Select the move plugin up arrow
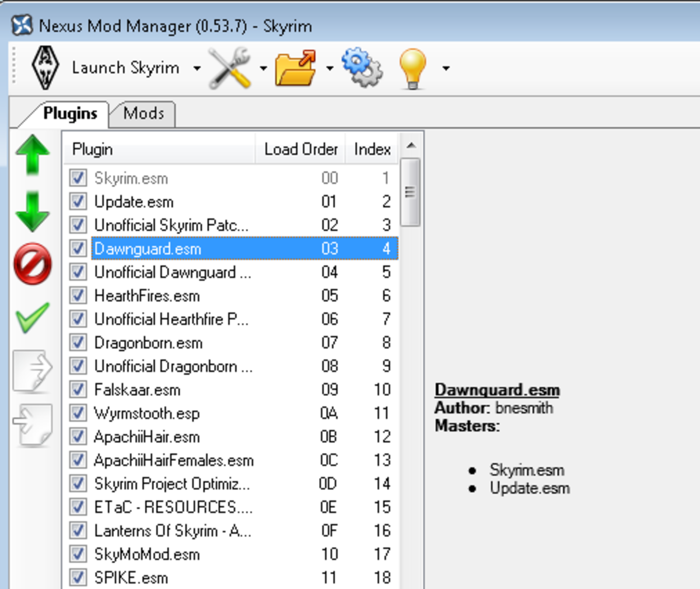 point(32,155)
